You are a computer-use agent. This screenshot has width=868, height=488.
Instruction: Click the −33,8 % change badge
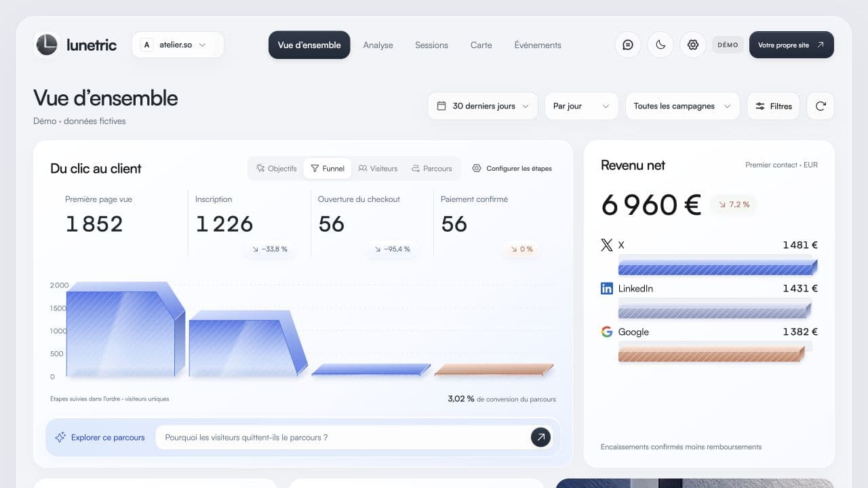pos(270,249)
